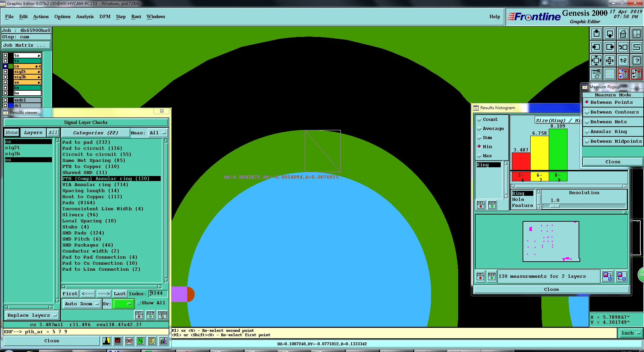Click the zoom in arrows icon
The image size is (644, 352).
(x=596, y=60)
